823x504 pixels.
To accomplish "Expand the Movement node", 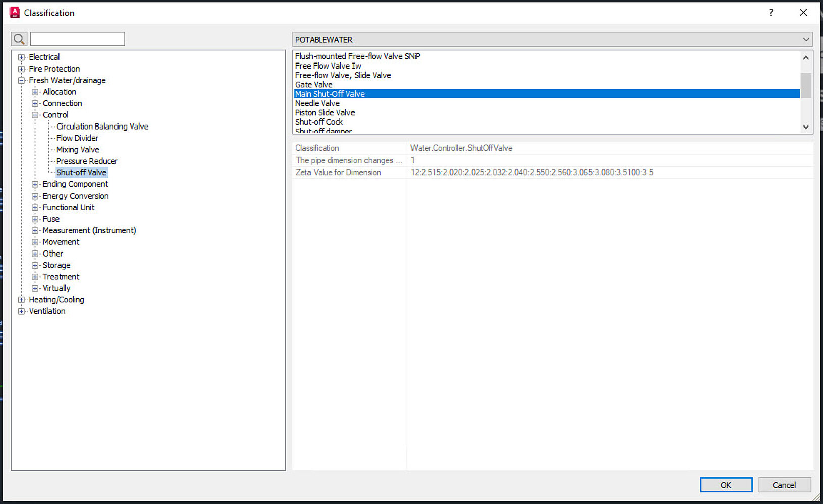I will point(35,242).
